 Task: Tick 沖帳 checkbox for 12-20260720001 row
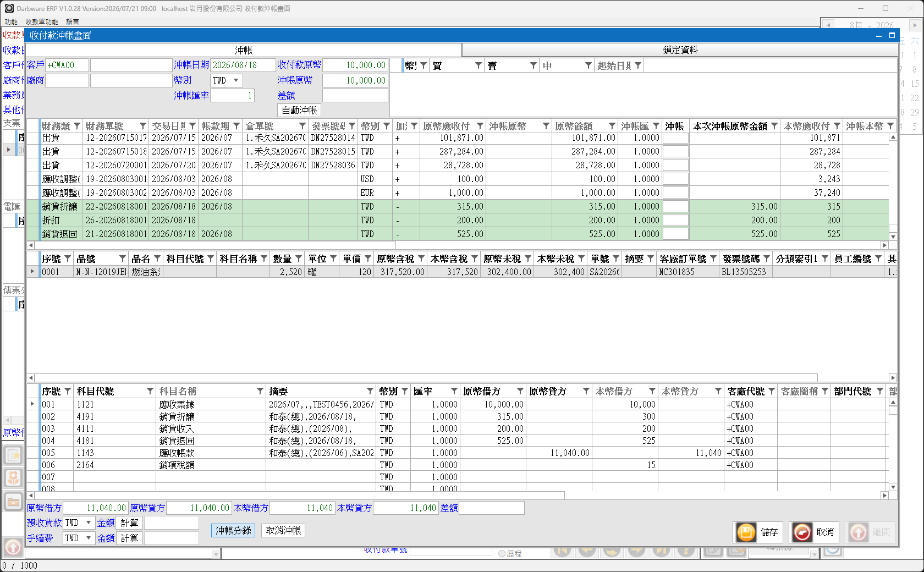[675, 165]
